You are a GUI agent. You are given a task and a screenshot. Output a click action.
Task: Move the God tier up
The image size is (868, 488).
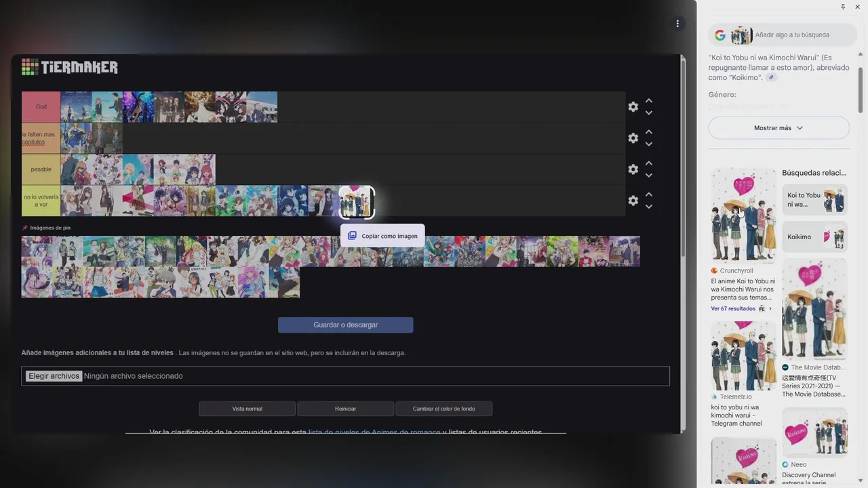(x=649, y=100)
